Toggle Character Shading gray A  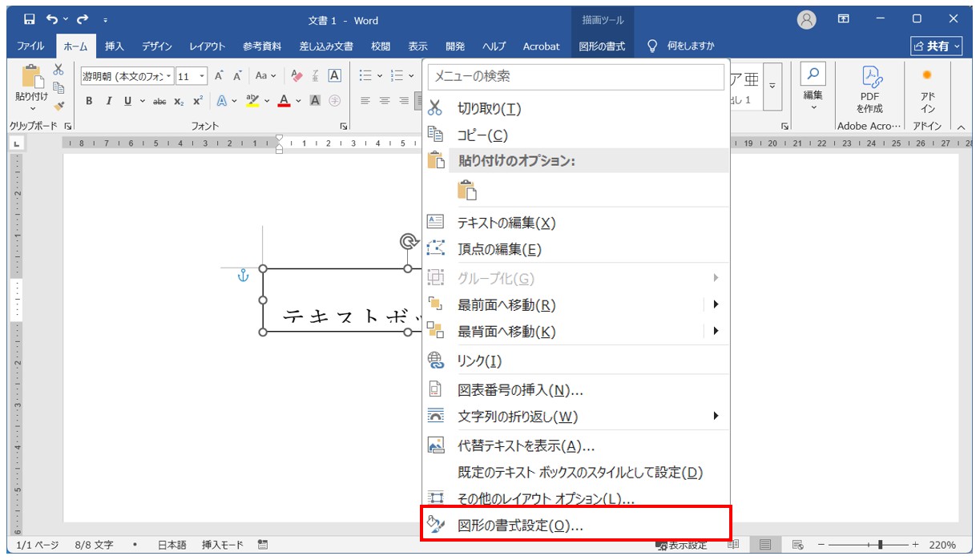[x=316, y=101]
